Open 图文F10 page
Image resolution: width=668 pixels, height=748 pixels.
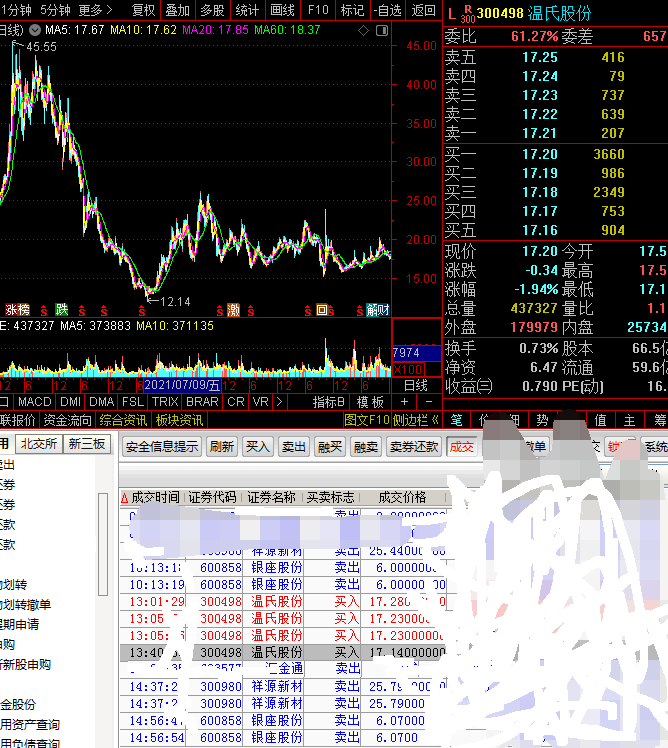tap(367, 420)
